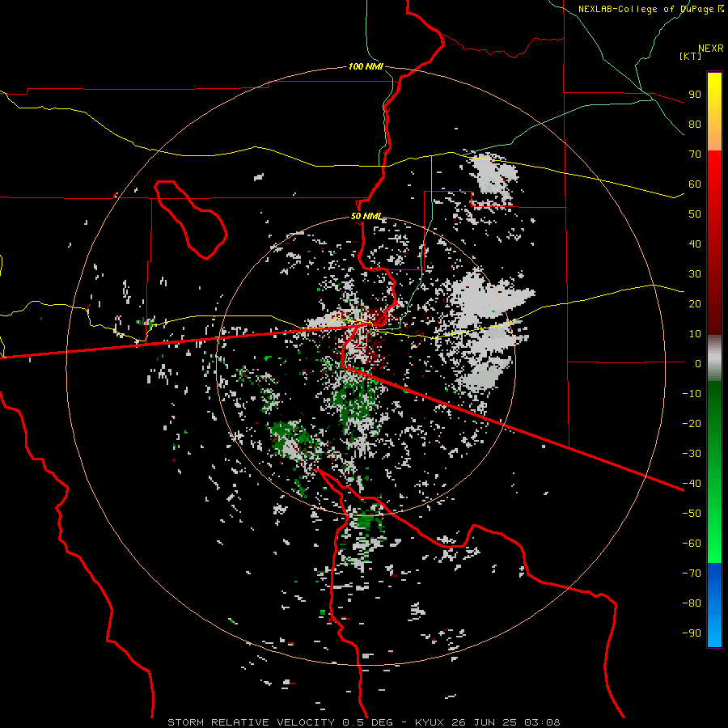Select the 40 knot scale label
Viewport: 728px width, 728px height.
coord(695,243)
